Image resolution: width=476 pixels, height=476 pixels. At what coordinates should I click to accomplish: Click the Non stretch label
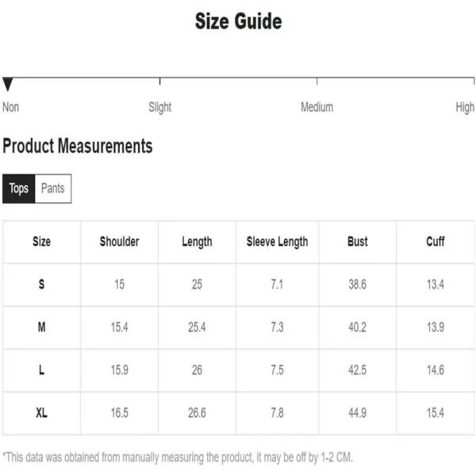(10, 107)
